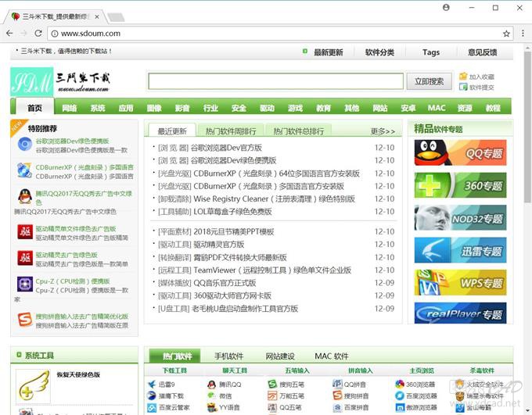This screenshot has height=415, width=532.
Task: Open the 360专题 banner
Action: point(460,185)
